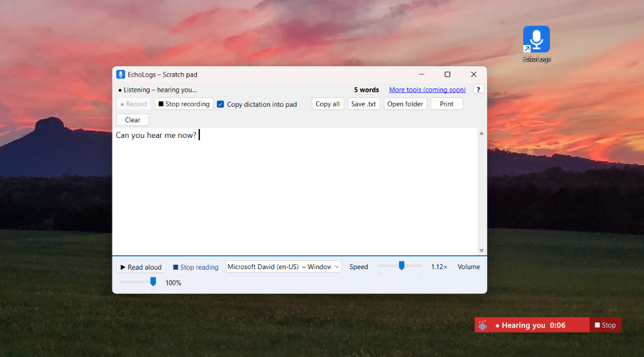Click the Speed slider thumb
The height and width of the screenshot is (357, 644).
[402, 266]
